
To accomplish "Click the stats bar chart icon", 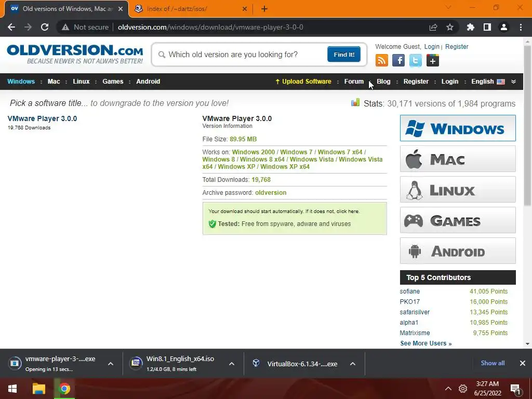I will pos(355,102).
